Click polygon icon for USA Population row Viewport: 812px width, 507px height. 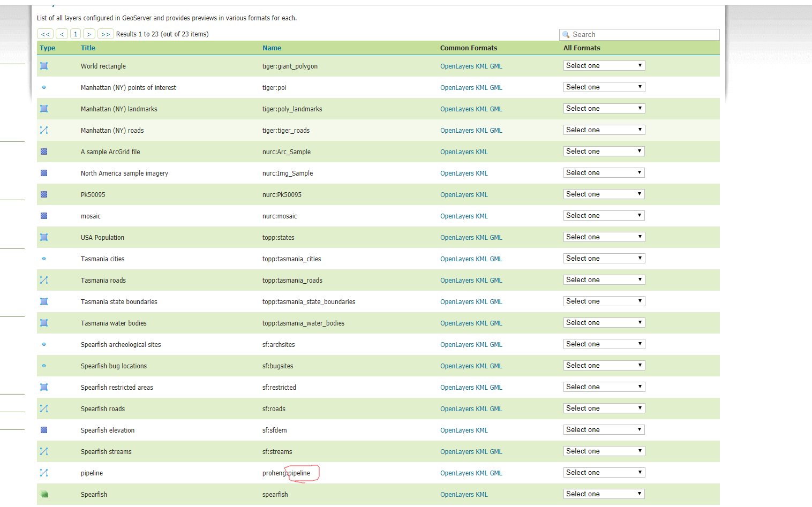[x=44, y=237]
